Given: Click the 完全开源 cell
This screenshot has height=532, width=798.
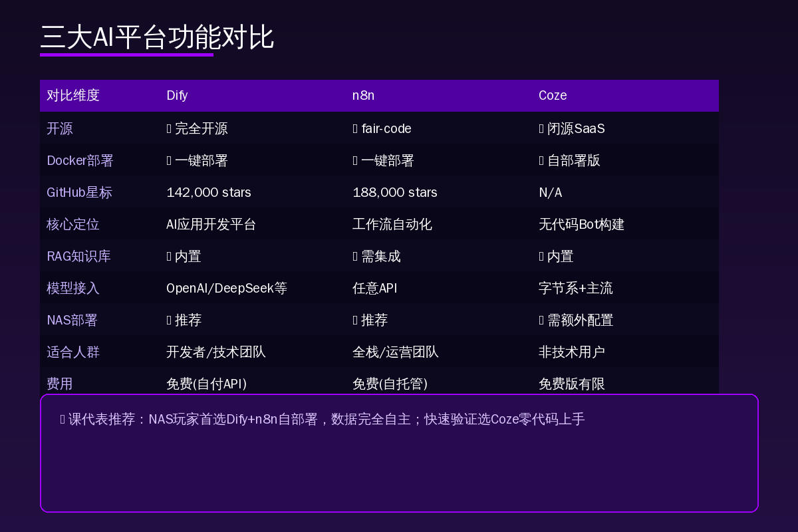Looking at the screenshot, I should click(x=197, y=128).
